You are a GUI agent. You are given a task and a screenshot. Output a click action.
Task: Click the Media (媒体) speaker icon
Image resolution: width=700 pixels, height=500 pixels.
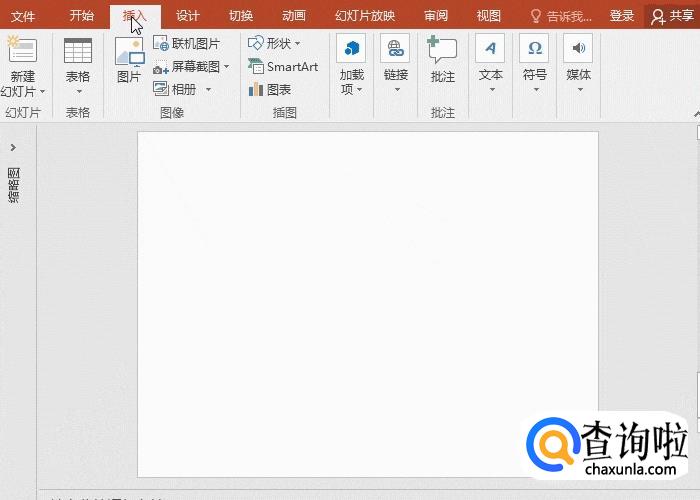pos(578,48)
